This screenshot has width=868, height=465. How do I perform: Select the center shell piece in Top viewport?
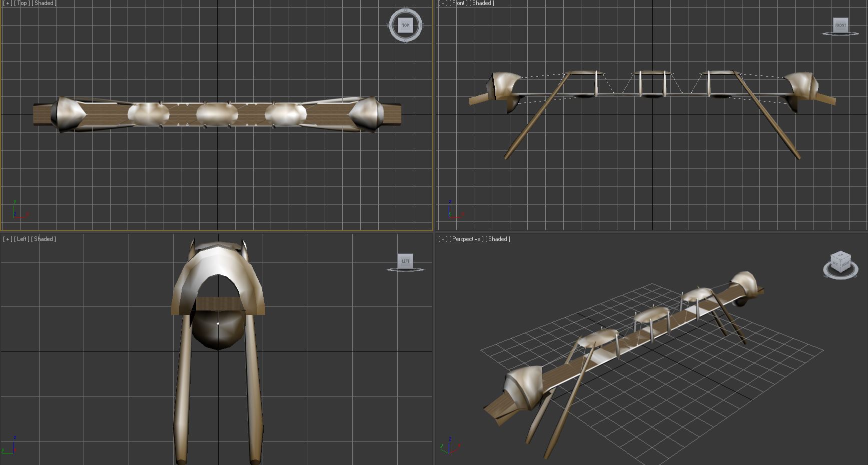(217, 113)
